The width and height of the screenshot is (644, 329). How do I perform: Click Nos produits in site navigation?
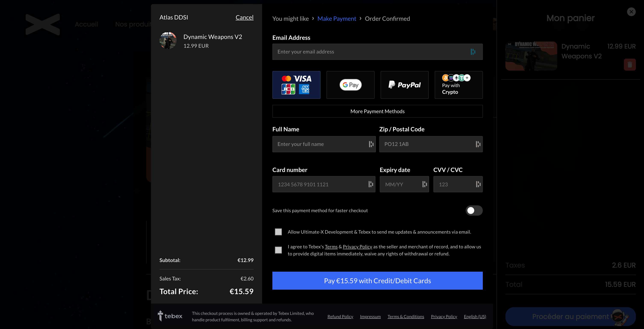[x=133, y=24]
